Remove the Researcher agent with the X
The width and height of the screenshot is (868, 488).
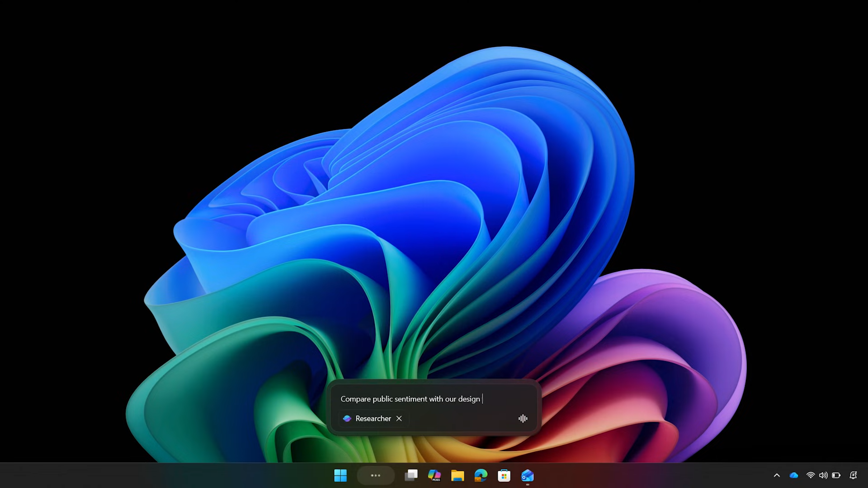(x=398, y=418)
